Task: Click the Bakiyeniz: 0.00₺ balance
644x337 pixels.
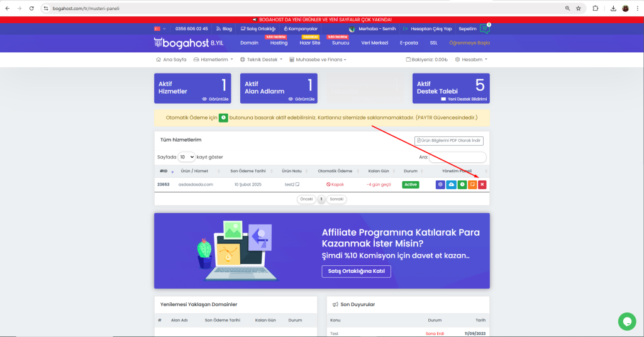Action: click(x=427, y=60)
